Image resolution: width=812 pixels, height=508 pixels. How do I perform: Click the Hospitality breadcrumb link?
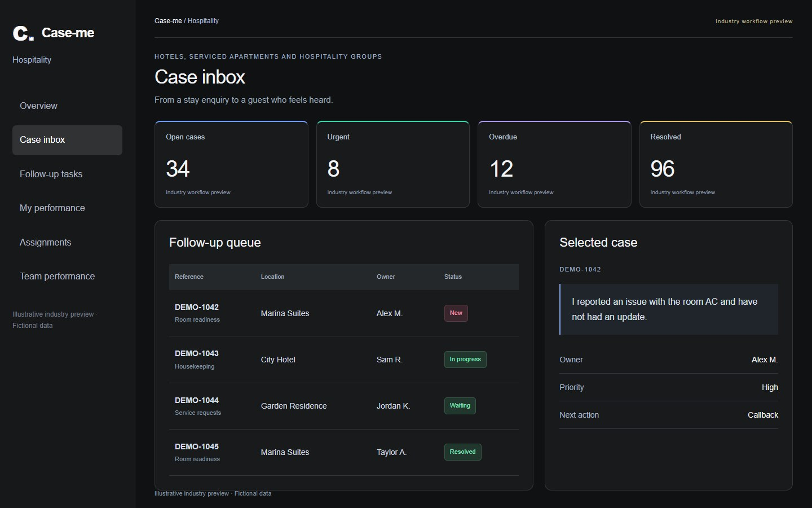(x=203, y=21)
